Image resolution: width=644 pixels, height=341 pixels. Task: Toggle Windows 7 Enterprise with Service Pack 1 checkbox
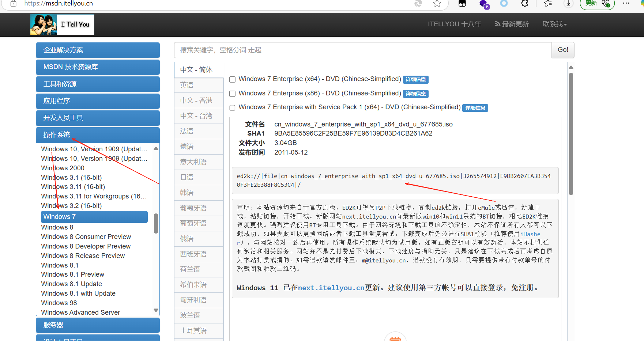pyautogui.click(x=232, y=107)
